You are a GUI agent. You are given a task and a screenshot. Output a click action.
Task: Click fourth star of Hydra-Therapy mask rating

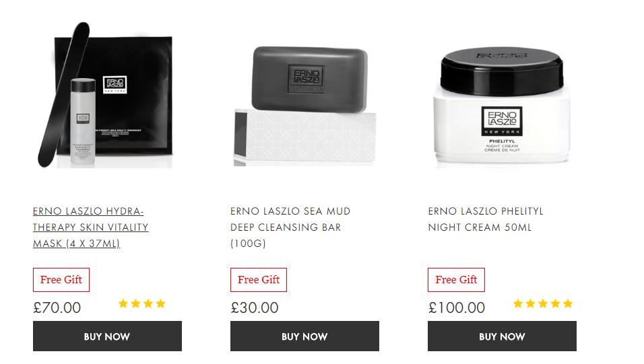point(160,303)
